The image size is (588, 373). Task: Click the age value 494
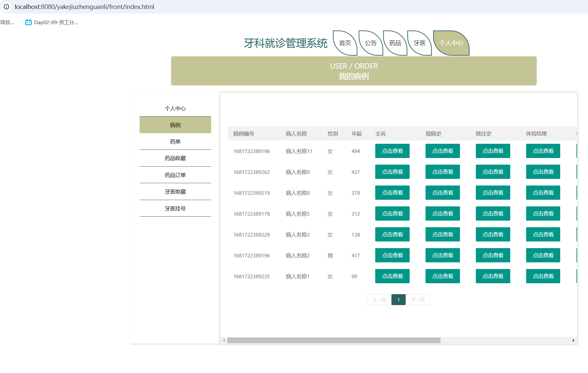[356, 151]
